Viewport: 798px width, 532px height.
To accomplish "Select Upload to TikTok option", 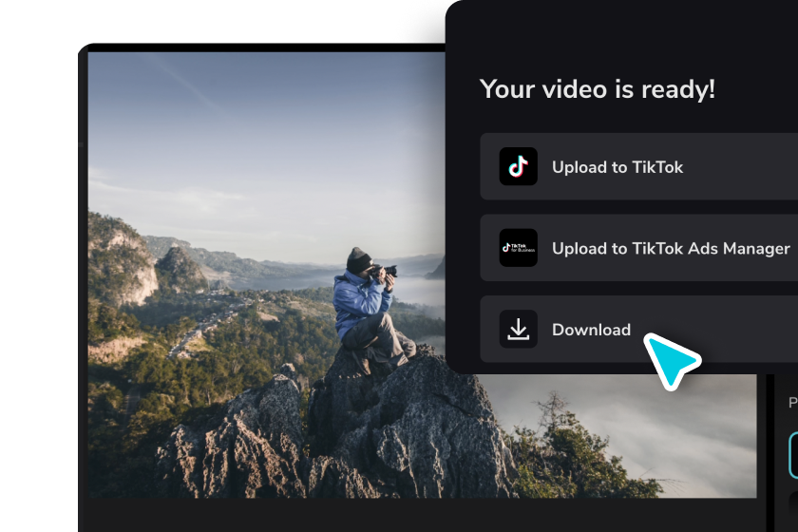I will pyautogui.click(x=638, y=166).
